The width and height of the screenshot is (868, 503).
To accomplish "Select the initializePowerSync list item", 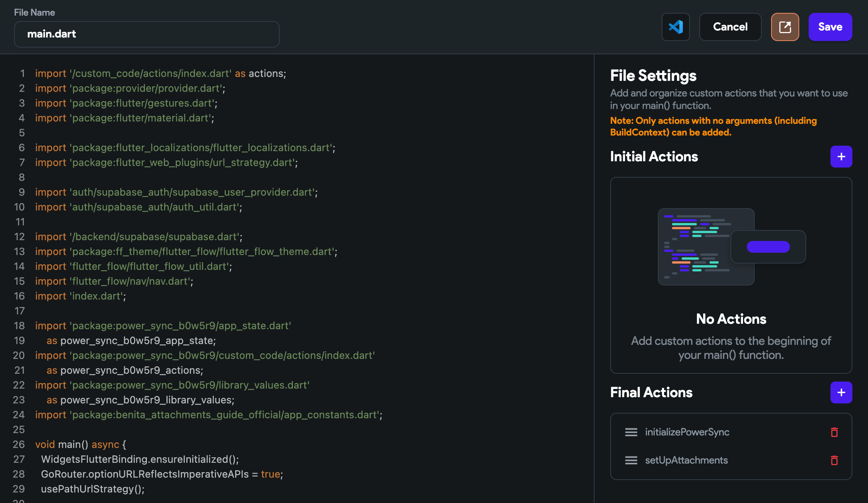I will click(687, 432).
